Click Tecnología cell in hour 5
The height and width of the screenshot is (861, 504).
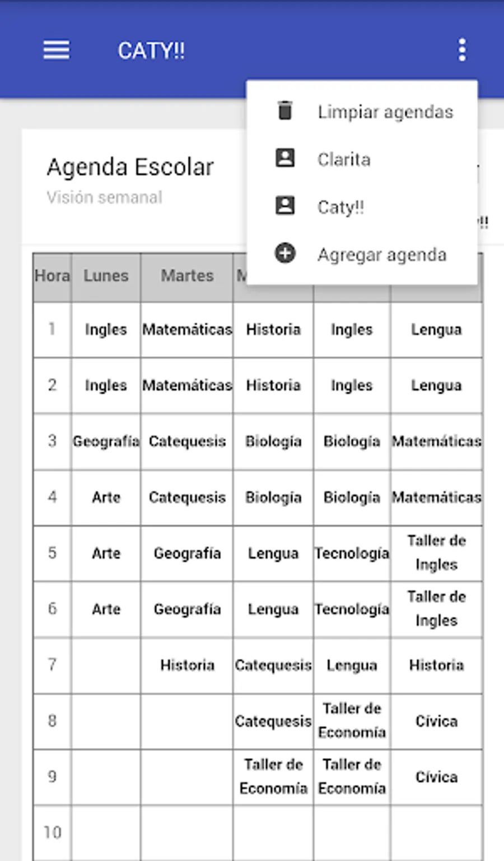tap(352, 553)
